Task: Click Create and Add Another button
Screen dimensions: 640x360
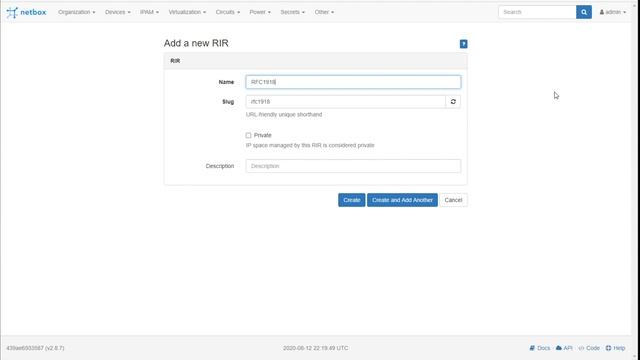Action: [402, 200]
